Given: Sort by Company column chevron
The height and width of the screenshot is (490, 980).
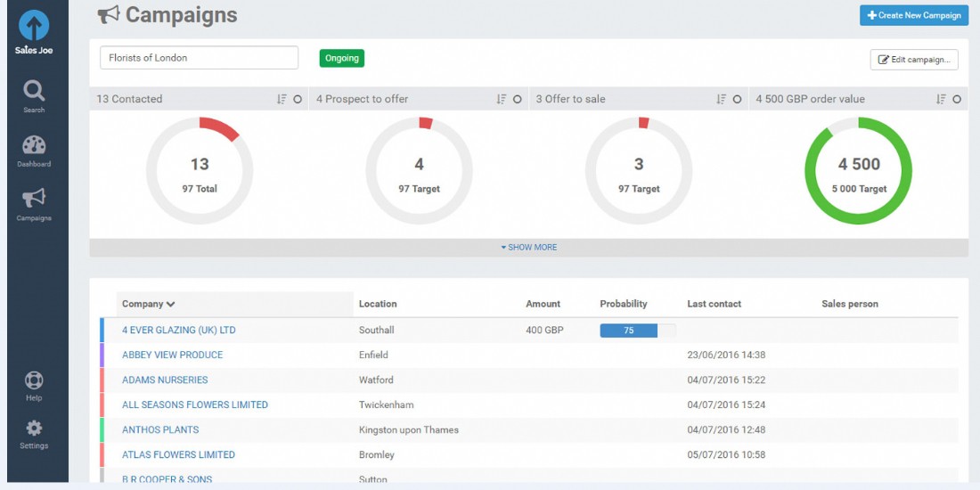Looking at the screenshot, I should [171, 305].
